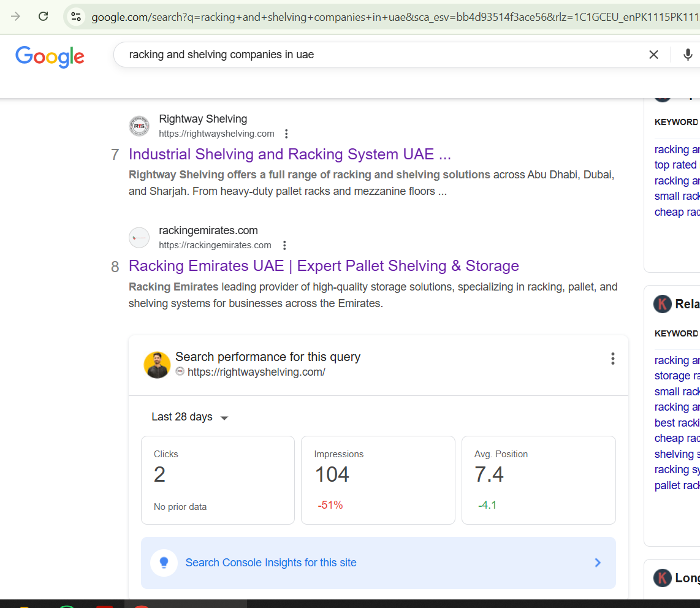Viewport: 700px width, 608px height.
Task: Click the Google logo
Action: pyautogui.click(x=50, y=56)
